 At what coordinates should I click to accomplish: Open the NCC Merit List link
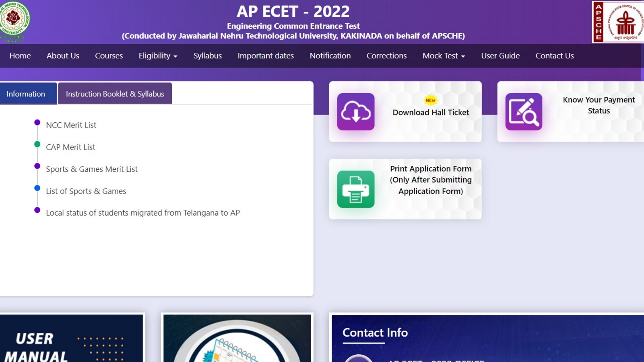tap(71, 125)
